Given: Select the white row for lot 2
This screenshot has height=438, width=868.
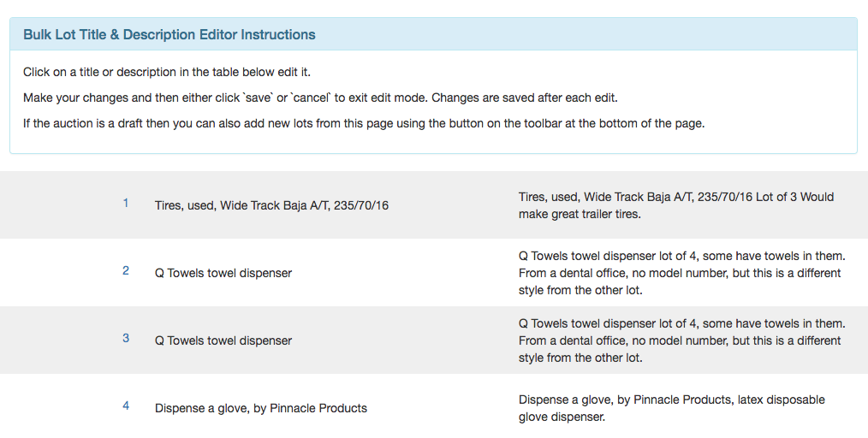Looking at the screenshot, I should click(434, 273).
